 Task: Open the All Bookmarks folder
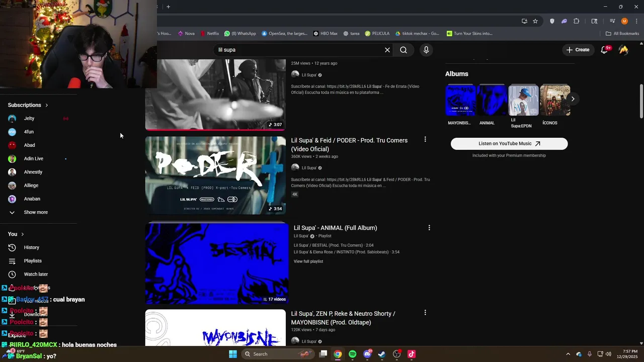click(x=622, y=34)
